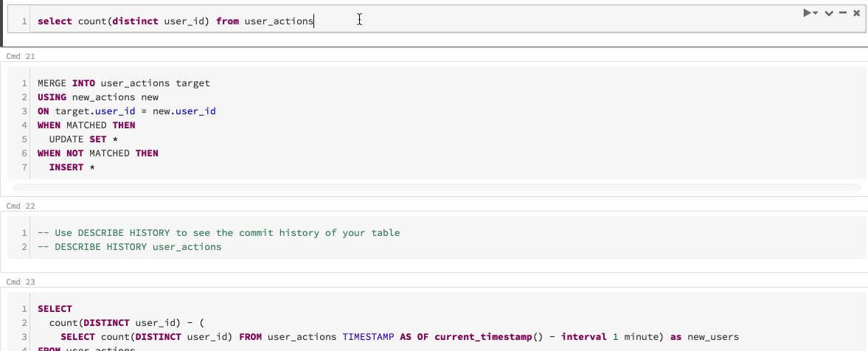Click the SELECT keyword in Cmd 23
This screenshot has height=351, width=868.
(x=55, y=309)
